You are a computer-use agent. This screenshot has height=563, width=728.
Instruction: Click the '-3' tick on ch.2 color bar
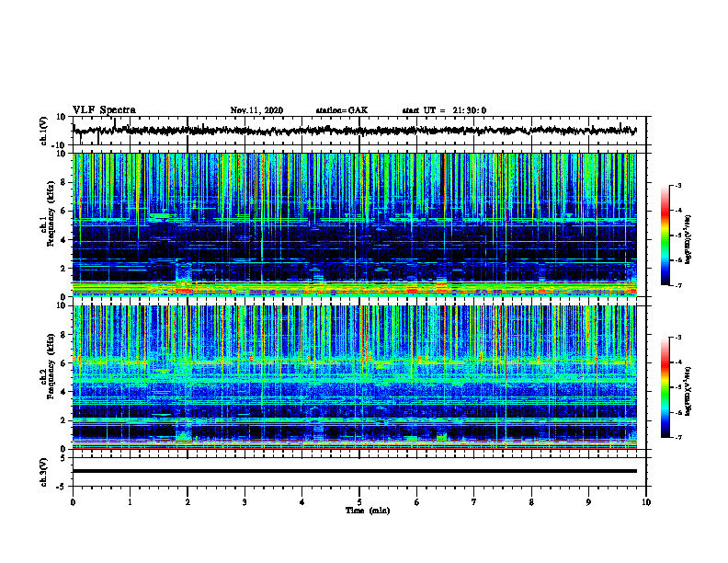[x=677, y=338]
